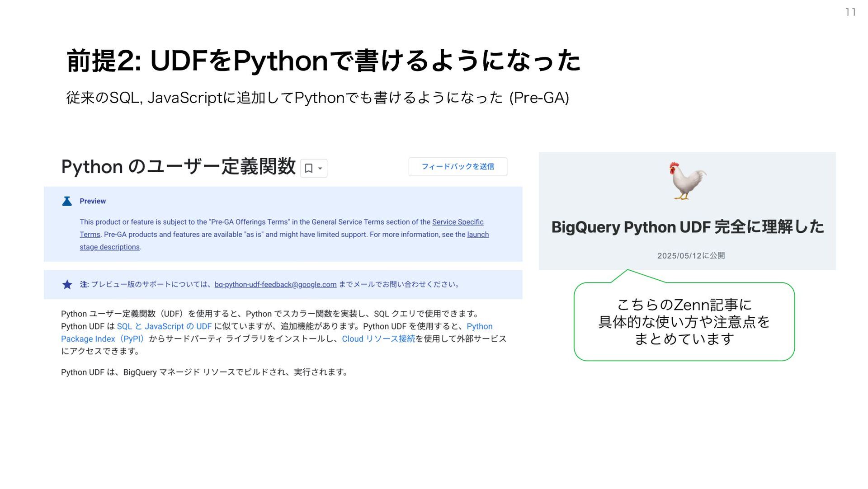Image resolution: width=868 pixels, height=489 pixels.
Task: Open the bookmark dropdown arrow
Action: click(320, 169)
